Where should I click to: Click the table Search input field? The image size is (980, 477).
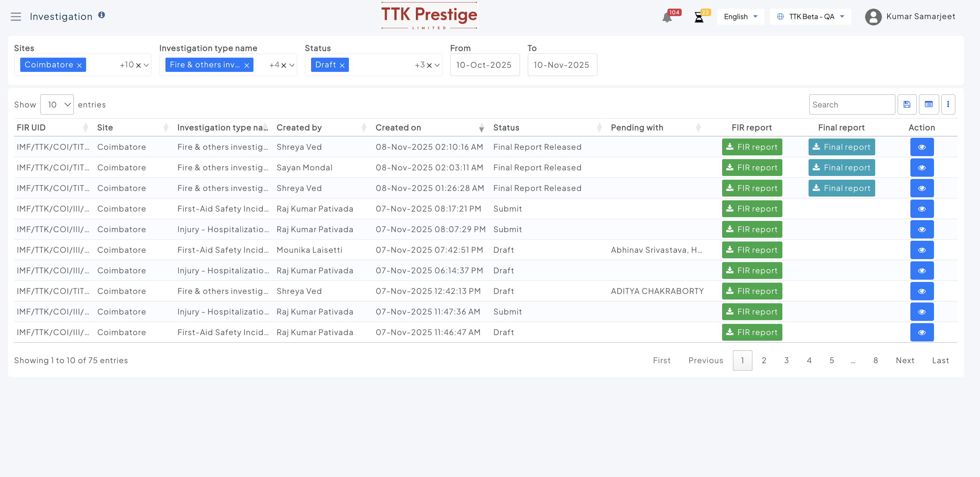[851, 104]
